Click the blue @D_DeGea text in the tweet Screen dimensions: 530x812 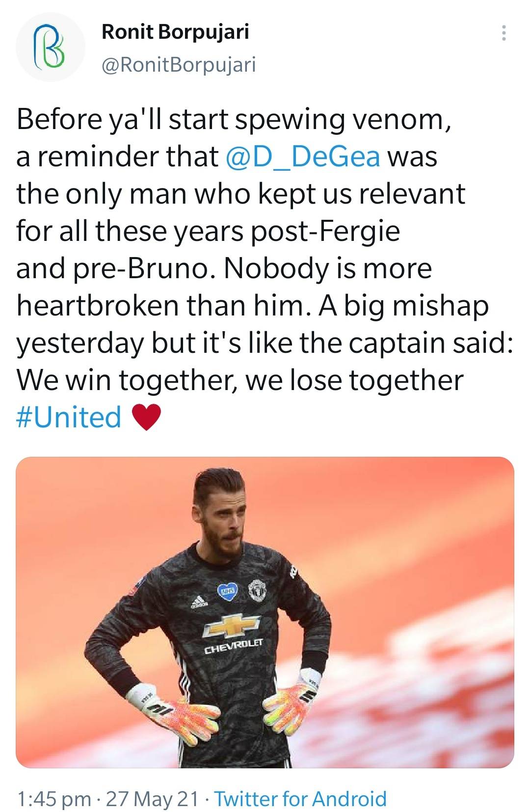(304, 157)
